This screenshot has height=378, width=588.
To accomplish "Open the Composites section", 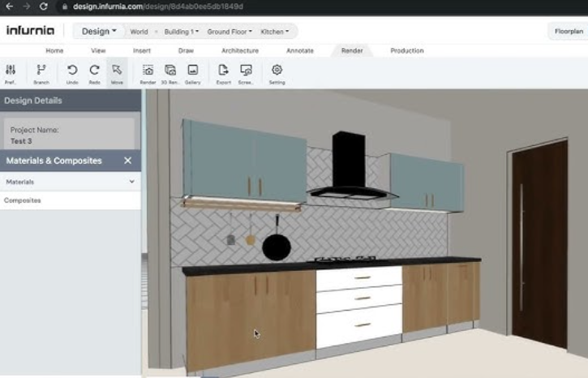I will coord(71,200).
